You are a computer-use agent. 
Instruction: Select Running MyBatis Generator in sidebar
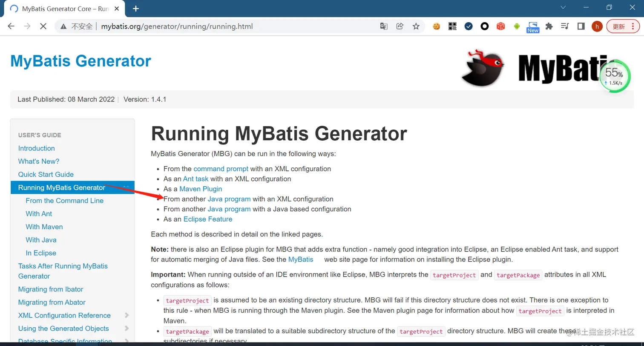72,187
